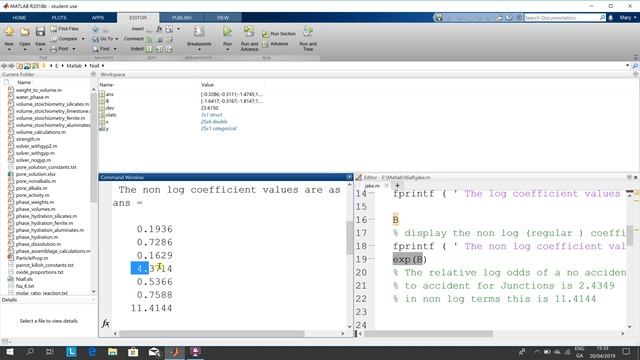Switch to the PUBLISH tab

(x=182, y=18)
